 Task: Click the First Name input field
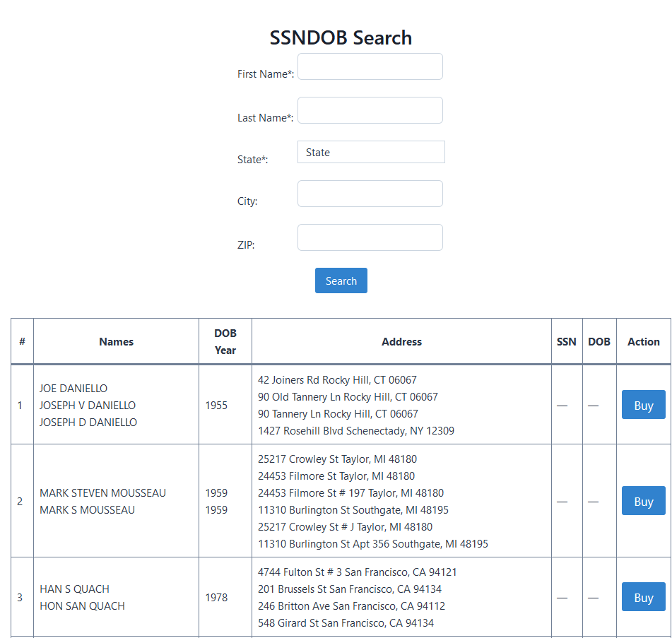tap(370, 66)
